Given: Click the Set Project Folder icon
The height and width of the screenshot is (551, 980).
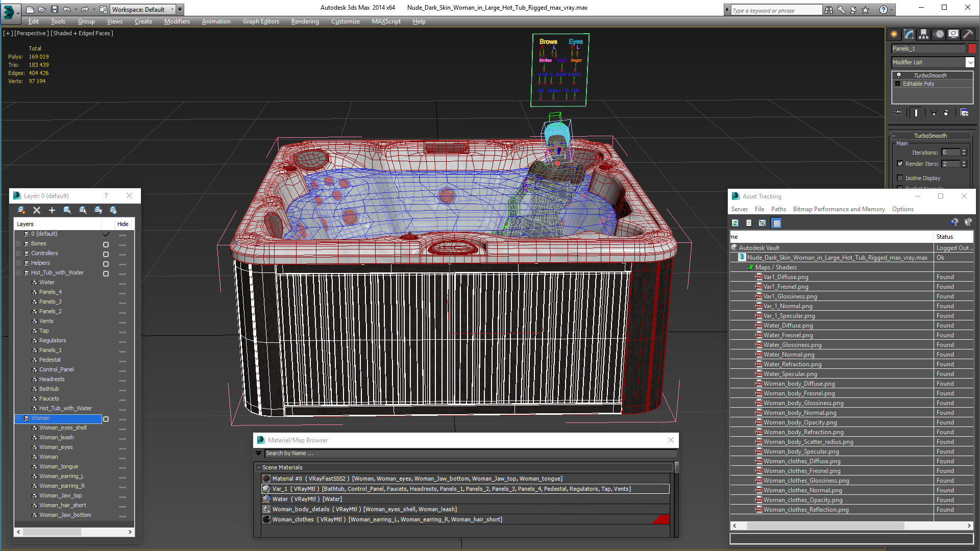Looking at the screenshot, I should (x=103, y=9).
